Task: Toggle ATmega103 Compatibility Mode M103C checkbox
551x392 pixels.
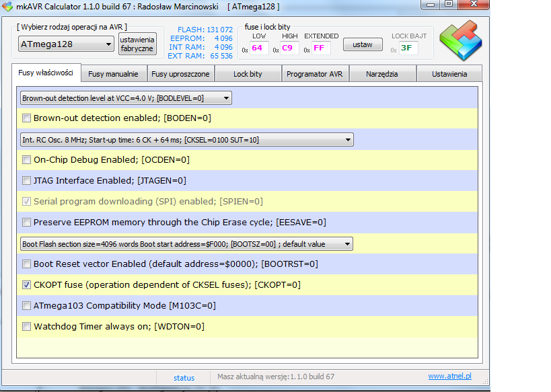Action: tap(26, 305)
